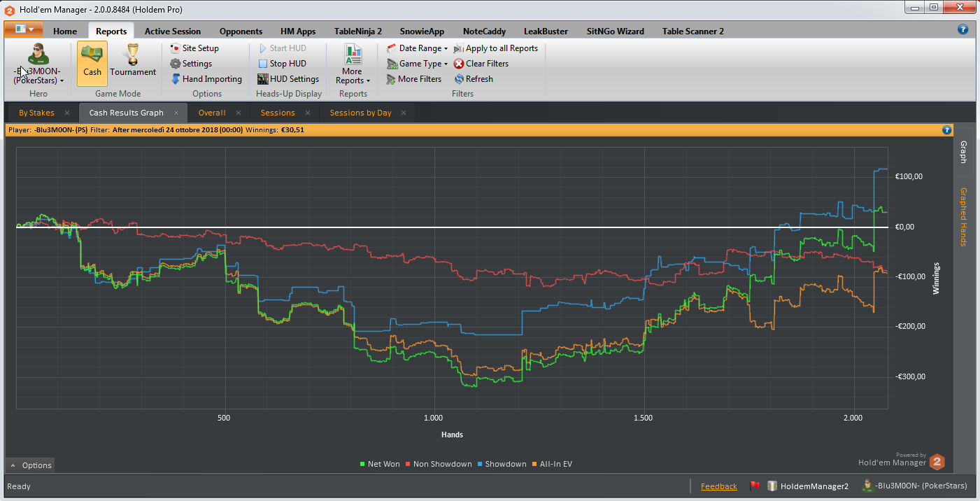Open the Table Scanner 2 tab

pyautogui.click(x=693, y=31)
